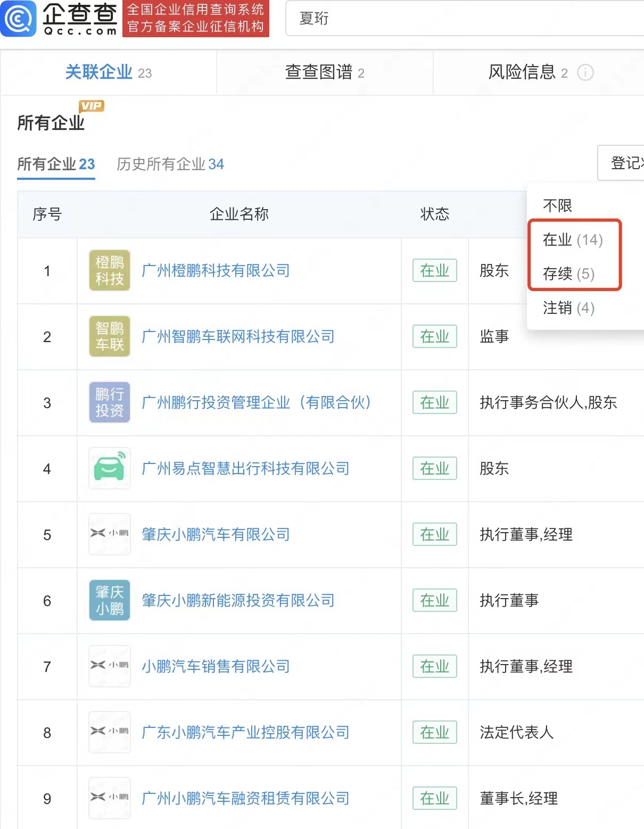The image size is (644, 829).
Task: Click the 小鹏 logo next to 肇庆小鹏汽车有限公司
Action: tap(109, 534)
